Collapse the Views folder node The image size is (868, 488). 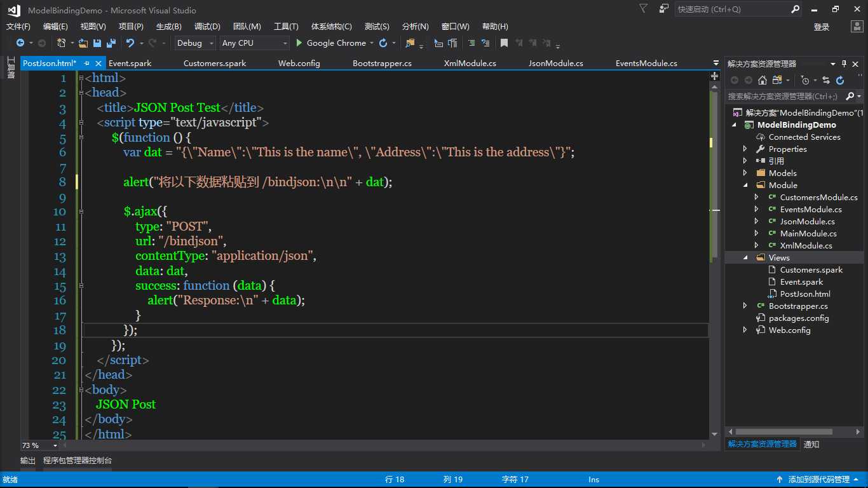click(745, 258)
